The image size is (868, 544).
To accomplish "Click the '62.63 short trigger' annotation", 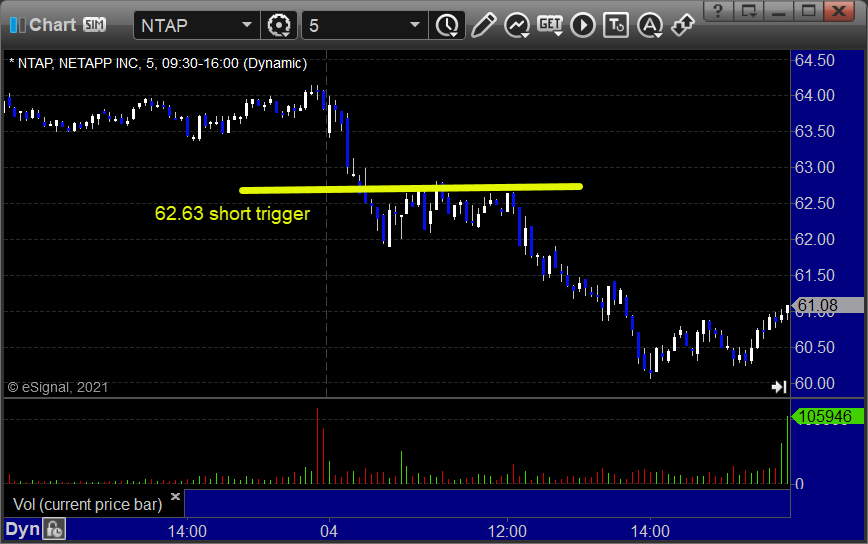I will (x=232, y=214).
